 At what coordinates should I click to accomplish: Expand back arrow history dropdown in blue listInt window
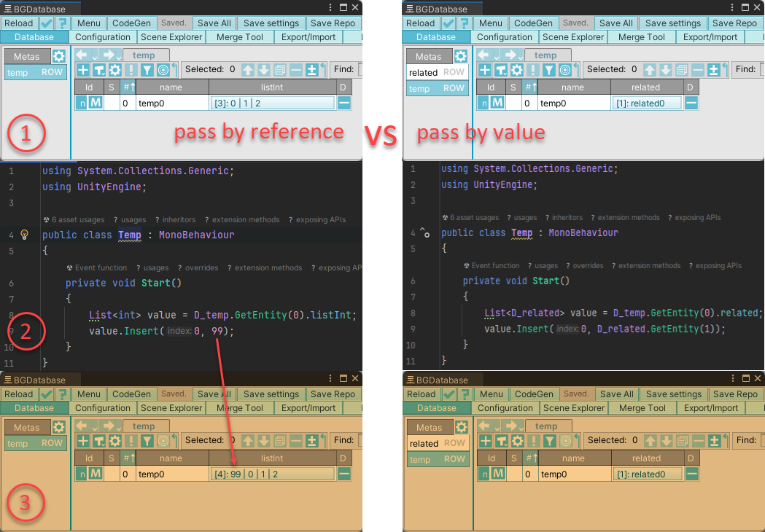coord(94,57)
